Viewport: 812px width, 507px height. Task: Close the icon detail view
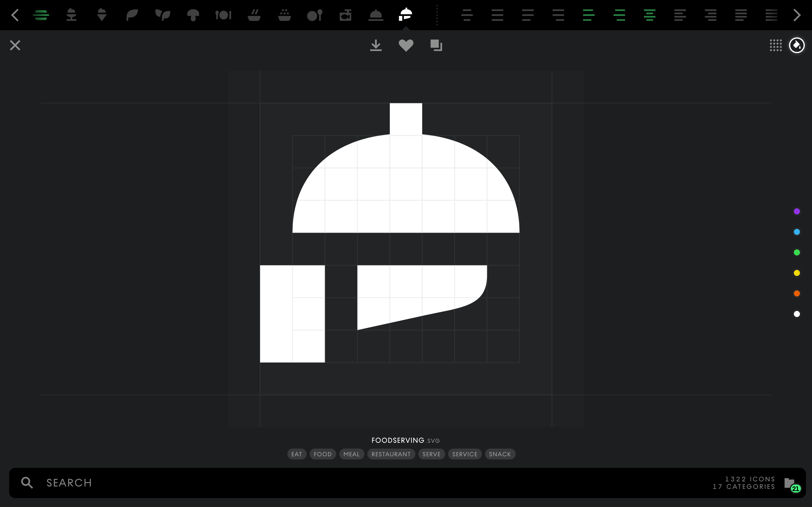15,45
